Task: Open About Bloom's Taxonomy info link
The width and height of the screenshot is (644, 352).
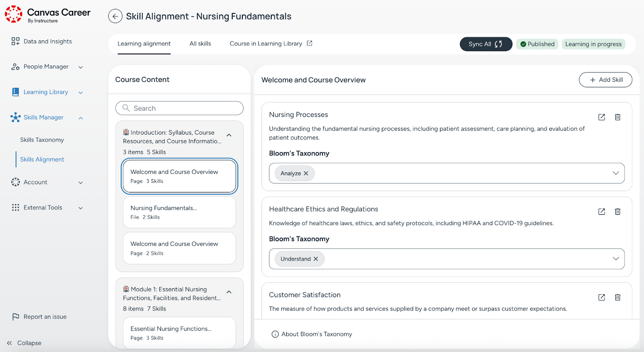Action: click(312, 334)
